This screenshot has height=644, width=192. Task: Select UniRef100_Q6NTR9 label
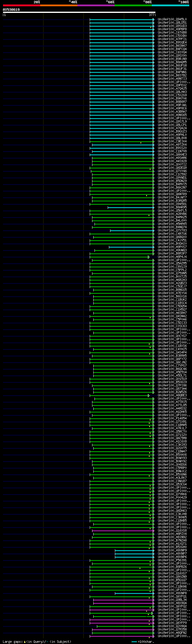point(172,194)
